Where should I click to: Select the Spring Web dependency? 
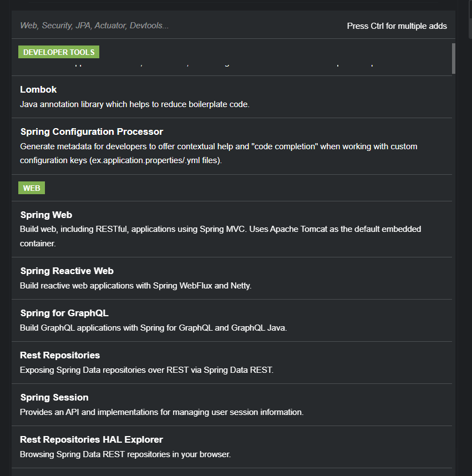pyautogui.click(x=232, y=229)
